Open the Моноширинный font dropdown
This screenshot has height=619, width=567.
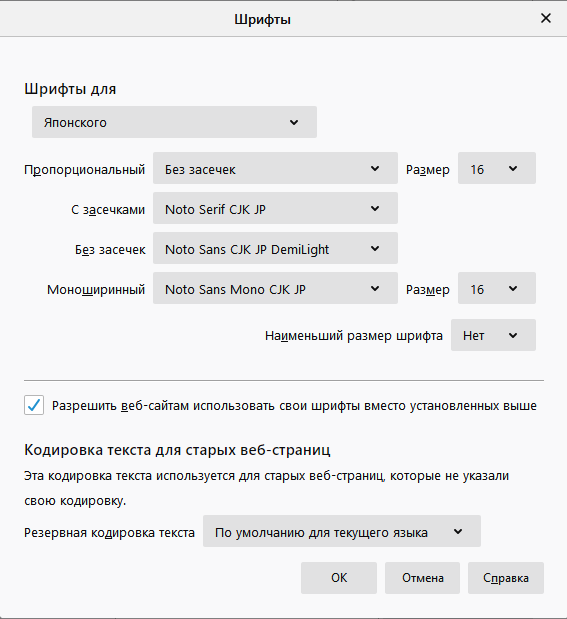(275, 288)
